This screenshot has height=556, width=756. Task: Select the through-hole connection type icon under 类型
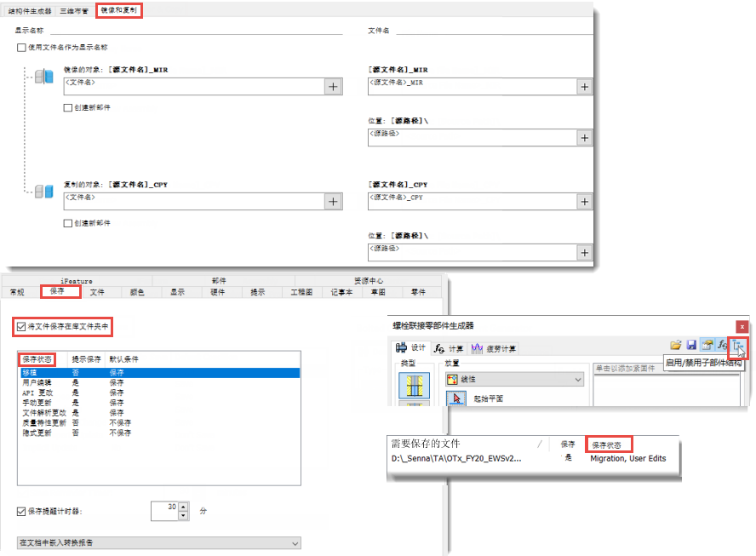(414, 386)
